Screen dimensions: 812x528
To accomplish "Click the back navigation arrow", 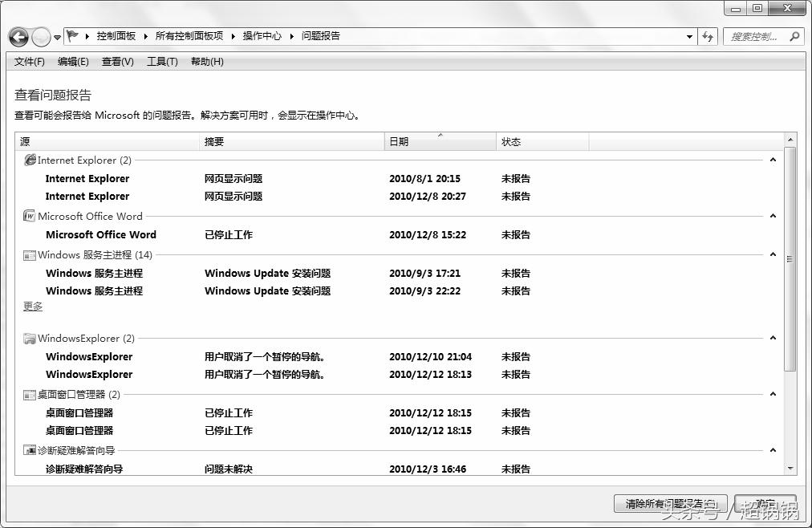I will coord(18,36).
